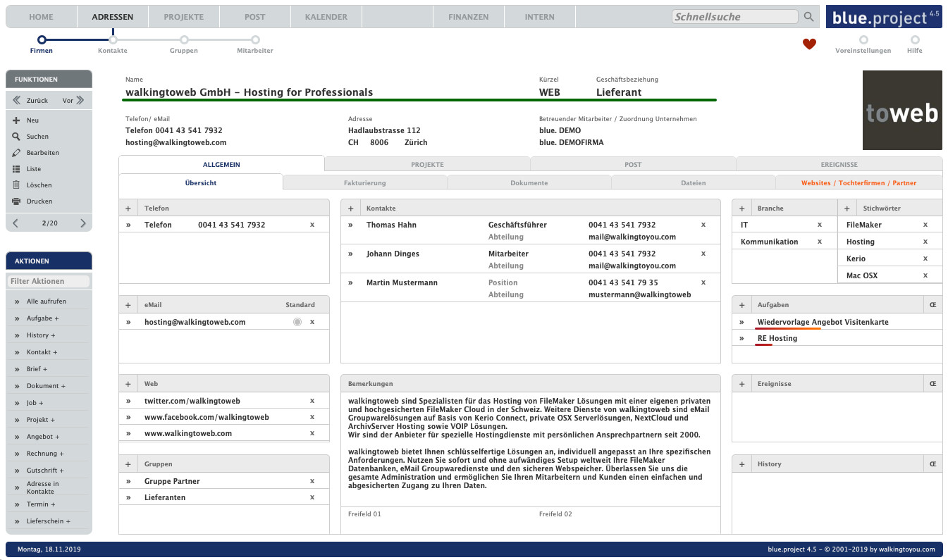The width and height of the screenshot is (948, 560).
Task: Toggle the Standard radio for hosting email
Action: click(297, 322)
